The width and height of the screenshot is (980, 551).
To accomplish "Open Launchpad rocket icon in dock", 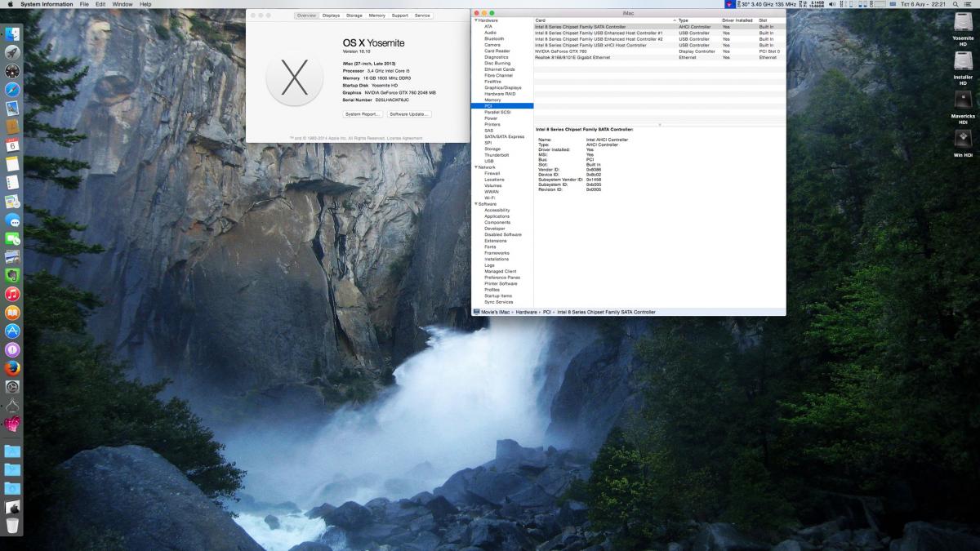I will tap(12, 53).
